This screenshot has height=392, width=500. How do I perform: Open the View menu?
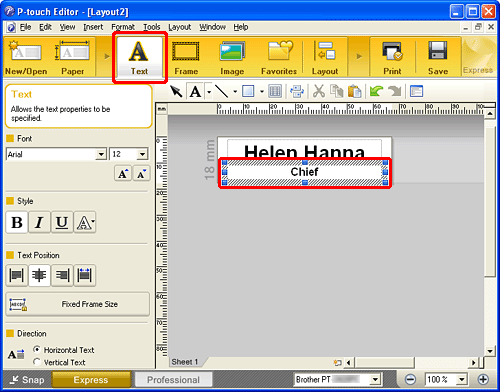[x=67, y=27]
